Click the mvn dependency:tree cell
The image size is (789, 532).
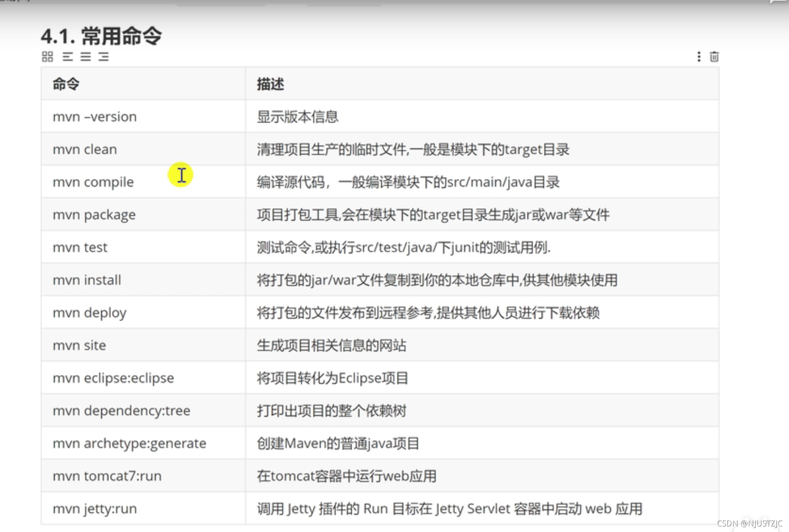point(143,410)
